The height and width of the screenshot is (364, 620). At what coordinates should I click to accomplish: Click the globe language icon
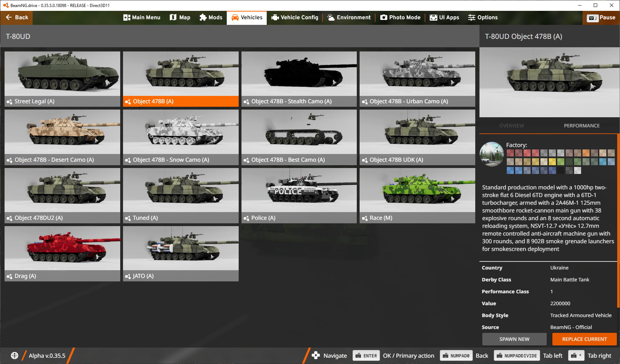coord(14,356)
